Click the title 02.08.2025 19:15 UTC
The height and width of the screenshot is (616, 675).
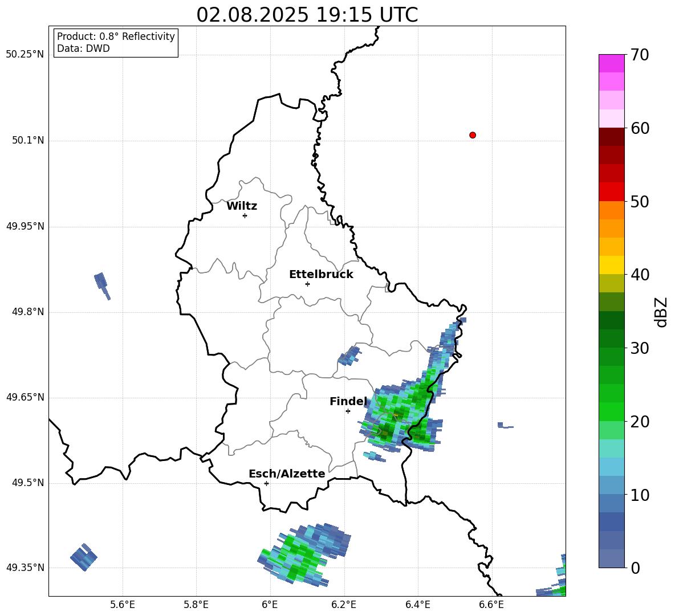click(x=307, y=15)
